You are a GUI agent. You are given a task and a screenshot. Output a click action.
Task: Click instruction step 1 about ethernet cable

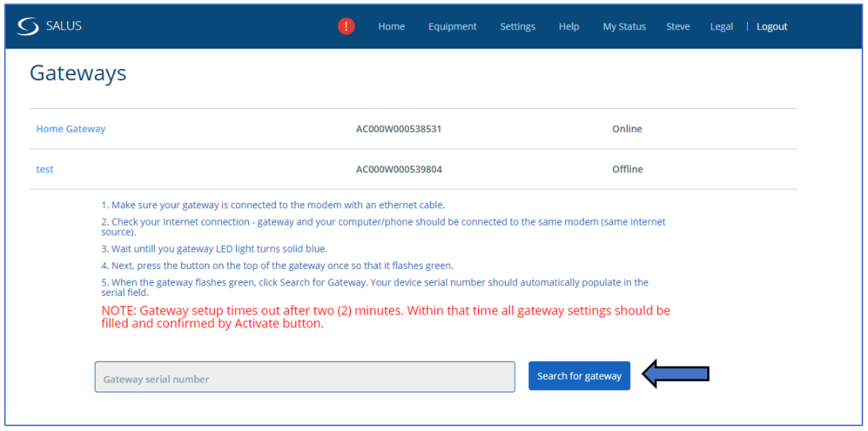(272, 204)
